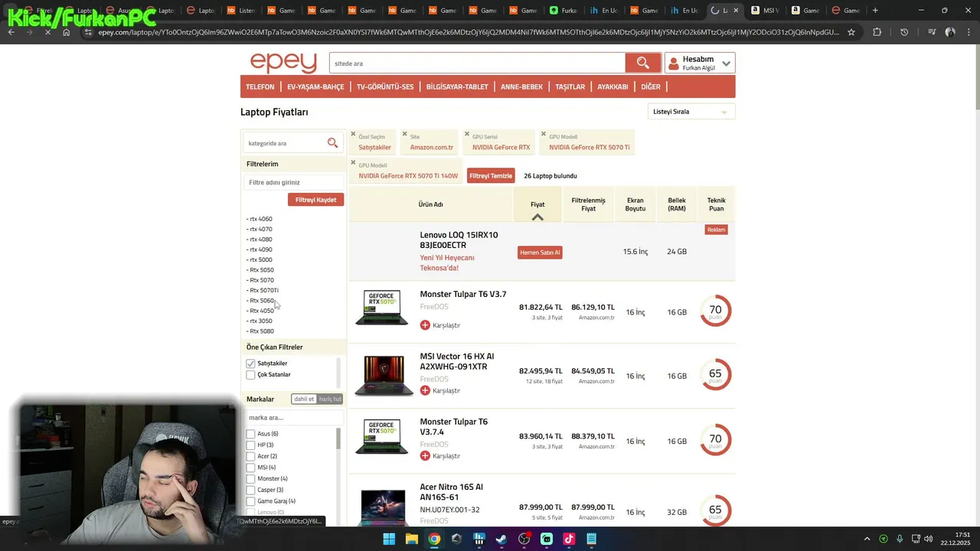
Task: Open OBS Studio from the taskbar
Action: click(x=524, y=539)
